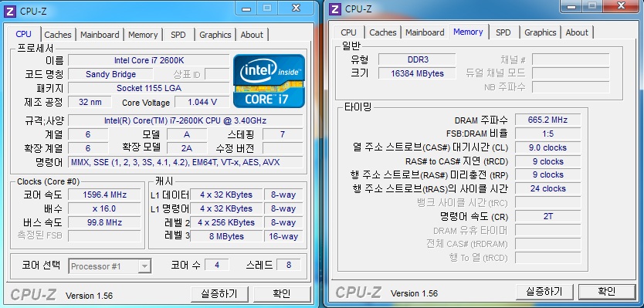Image resolution: width=644 pixels, height=308 pixels.
Task: Click 실증하기 button in left window
Action: pyautogui.click(x=220, y=294)
